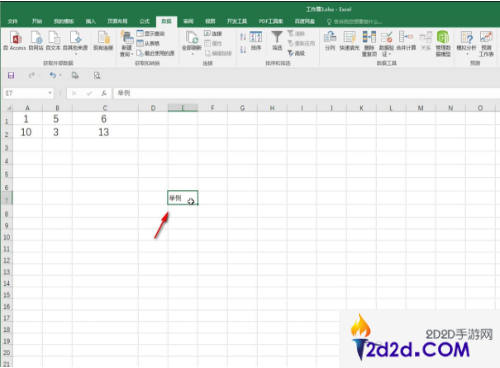Screen dimensions: 500x368
Task: Select cell C2 containing 13
Action: click(x=105, y=132)
